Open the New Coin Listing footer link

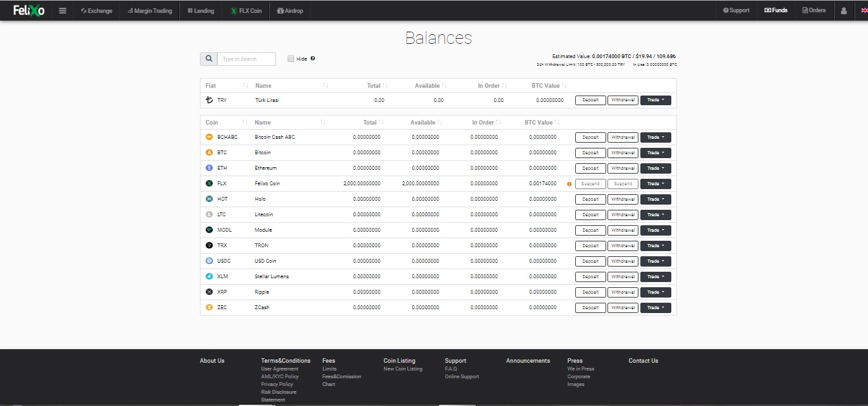coord(403,369)
